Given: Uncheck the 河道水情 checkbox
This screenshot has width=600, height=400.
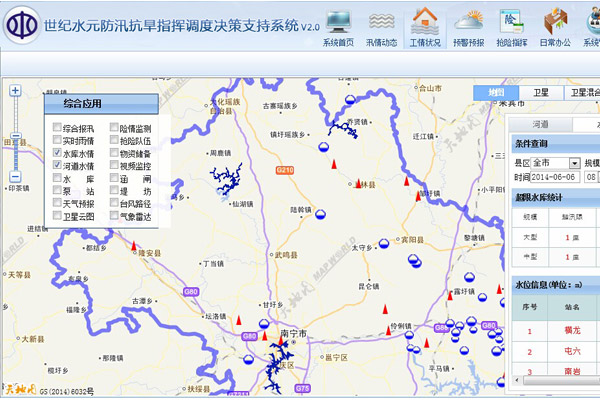Looking at the screenshot, I should pos(57,166).
